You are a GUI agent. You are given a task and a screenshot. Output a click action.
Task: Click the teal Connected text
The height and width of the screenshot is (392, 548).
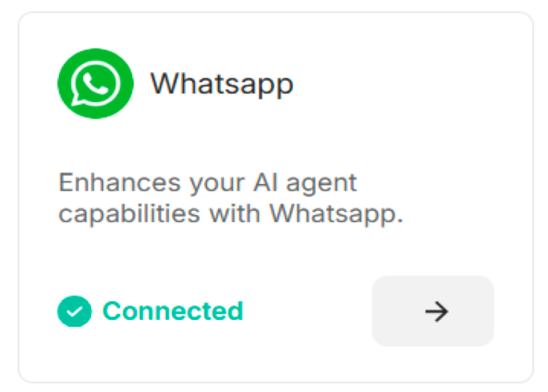(x=173, y=311)
